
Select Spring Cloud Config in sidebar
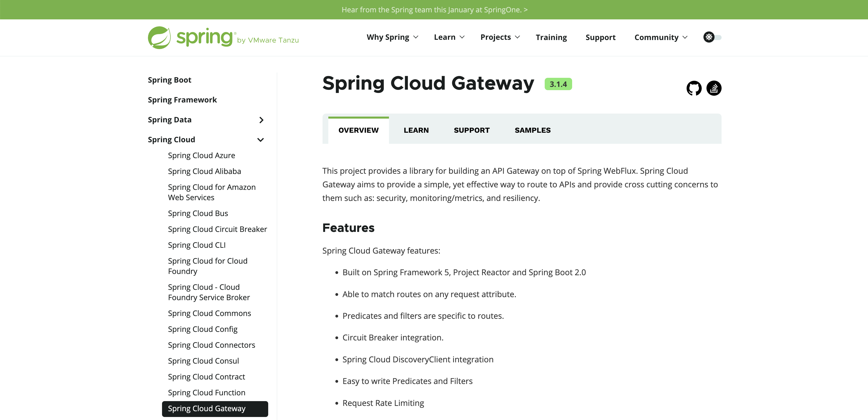tap(203, 329)
